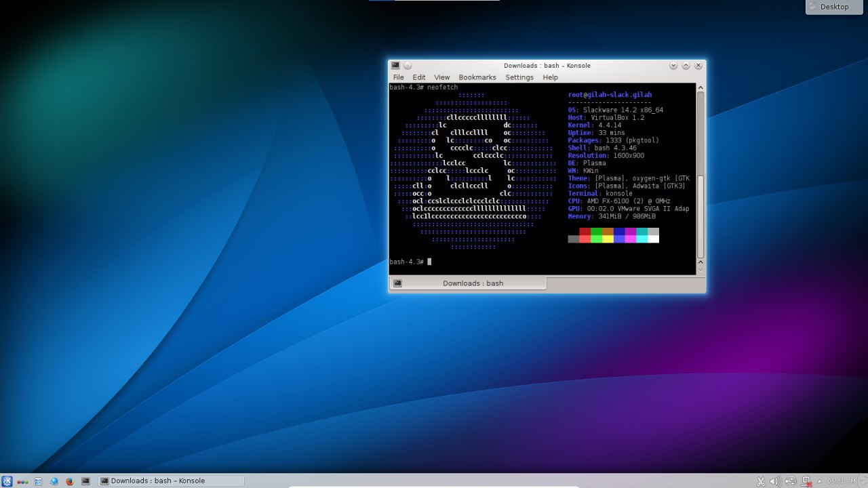Click the Konsole terminal scrollbar handle
This screenshot has width=868, height=488.
pos(701,217)
